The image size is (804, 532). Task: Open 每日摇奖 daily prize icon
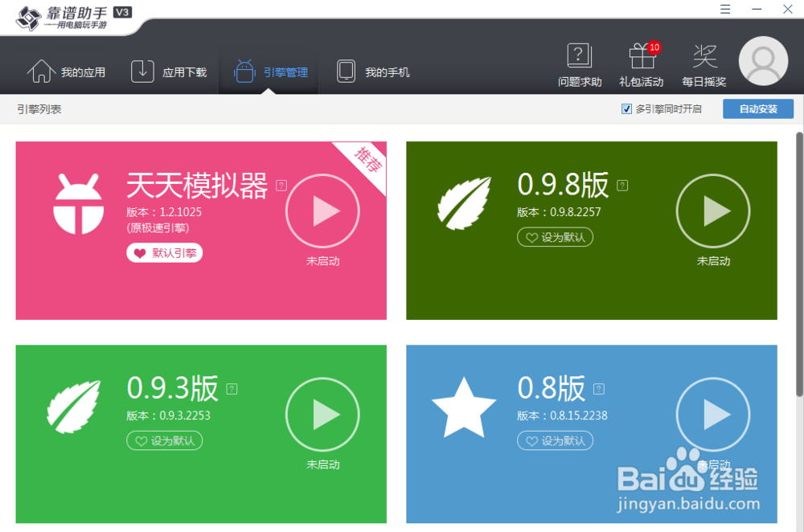click(704, 66)
